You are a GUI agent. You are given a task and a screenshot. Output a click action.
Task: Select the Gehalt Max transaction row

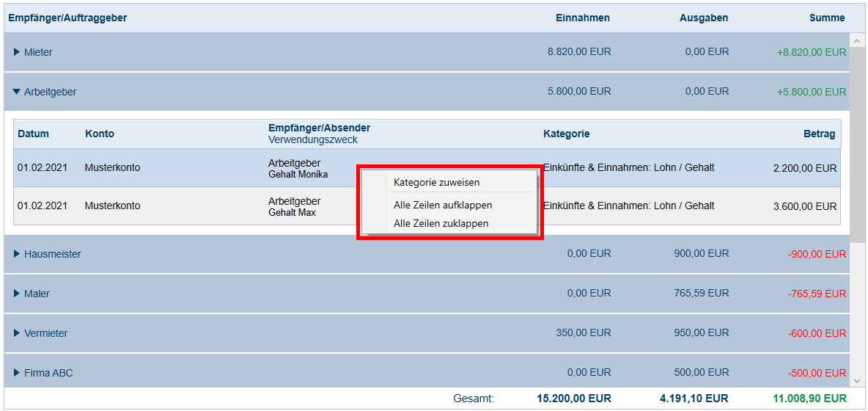click(183, 206)
